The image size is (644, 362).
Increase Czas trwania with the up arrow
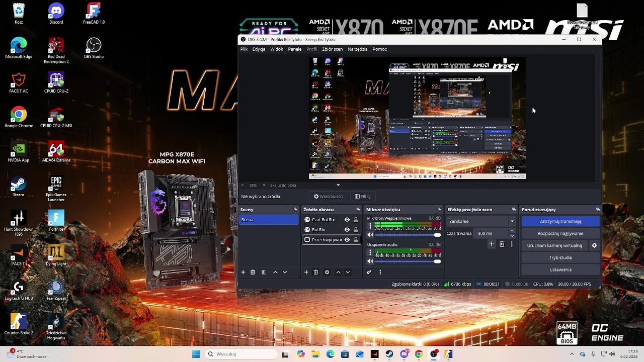click(x=512, y=231)
